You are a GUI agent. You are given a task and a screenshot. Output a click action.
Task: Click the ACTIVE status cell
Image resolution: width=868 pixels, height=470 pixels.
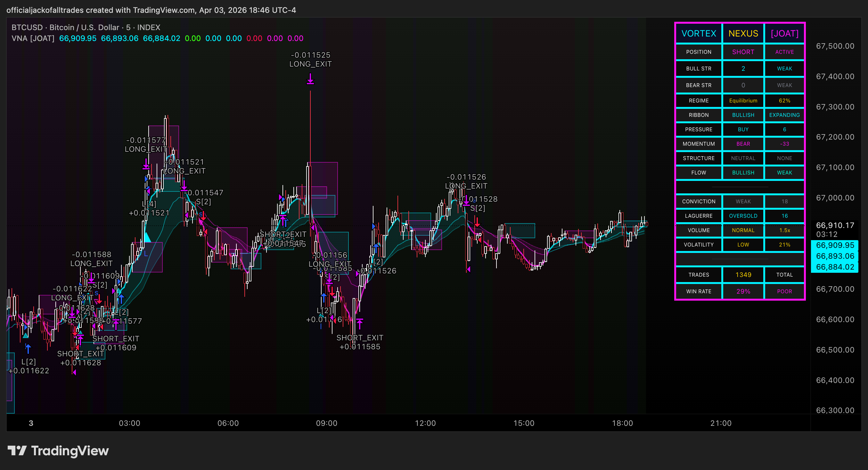(784, 52)
